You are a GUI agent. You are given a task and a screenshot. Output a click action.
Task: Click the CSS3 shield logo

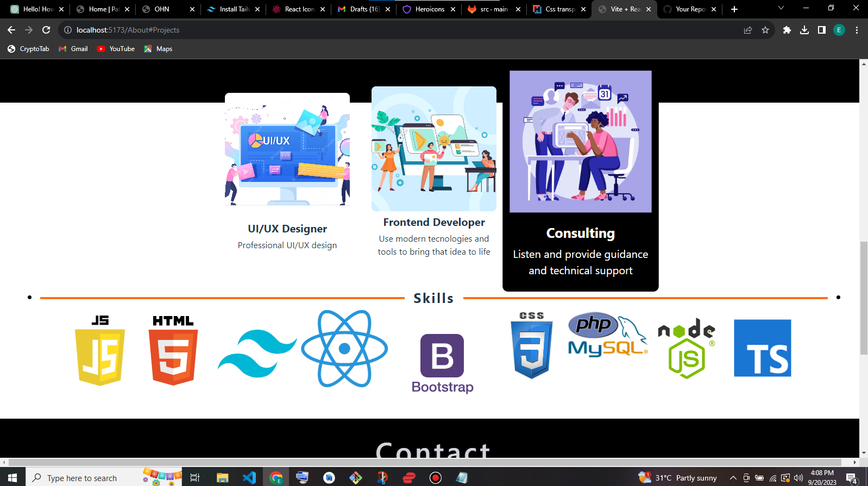532,345
